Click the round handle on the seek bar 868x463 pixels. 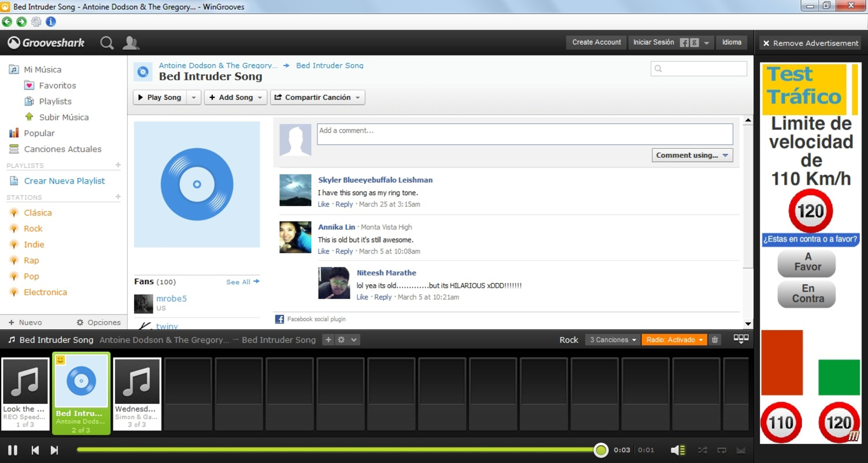tap(601, 450)
